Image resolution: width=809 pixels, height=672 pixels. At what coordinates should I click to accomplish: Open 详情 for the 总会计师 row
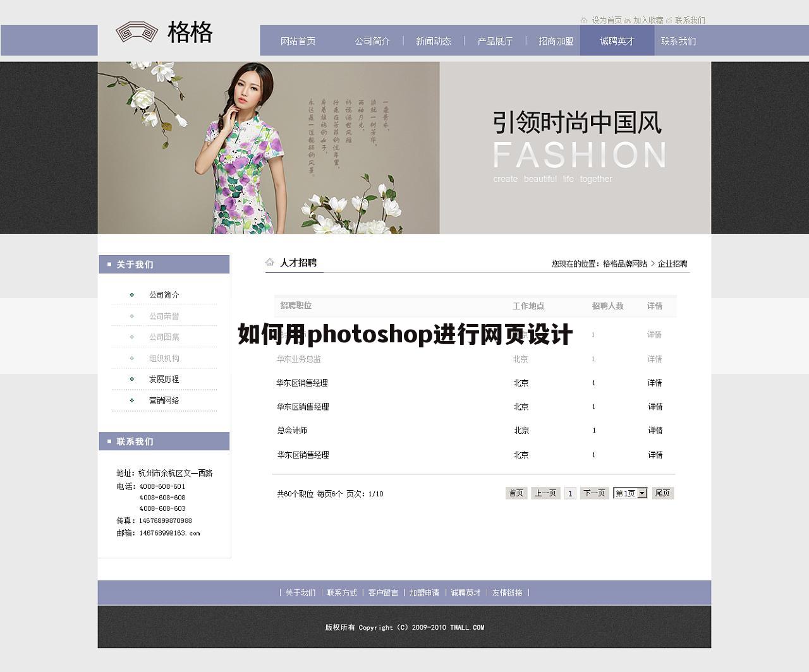(x=655, y=431)
